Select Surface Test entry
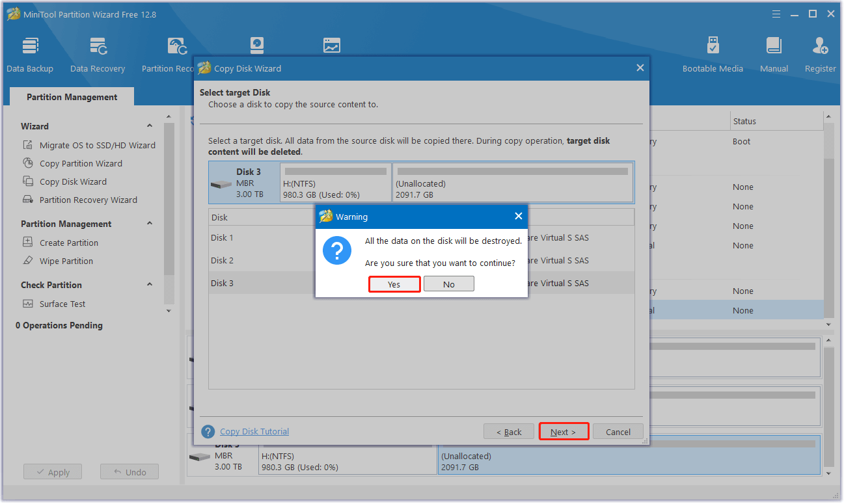Image resolution: width=844 pixels, height=504 pixels. [62, 304]
